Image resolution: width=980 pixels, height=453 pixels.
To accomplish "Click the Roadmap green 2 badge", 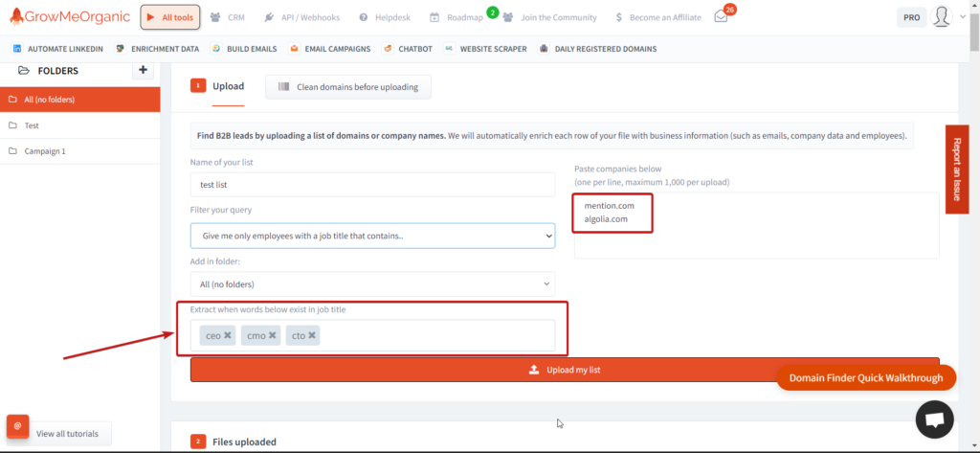I will [x=493, y=12].
